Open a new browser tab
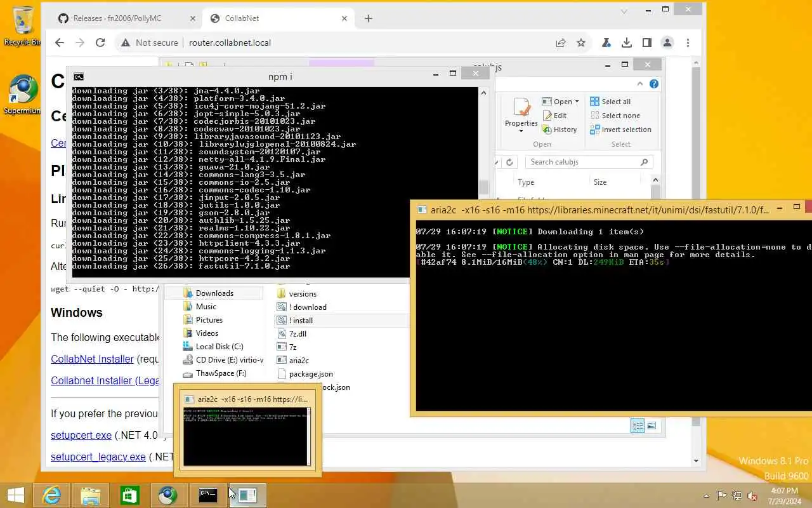The width and height of the screenshot is (812, 508). [x=369, y=18]
